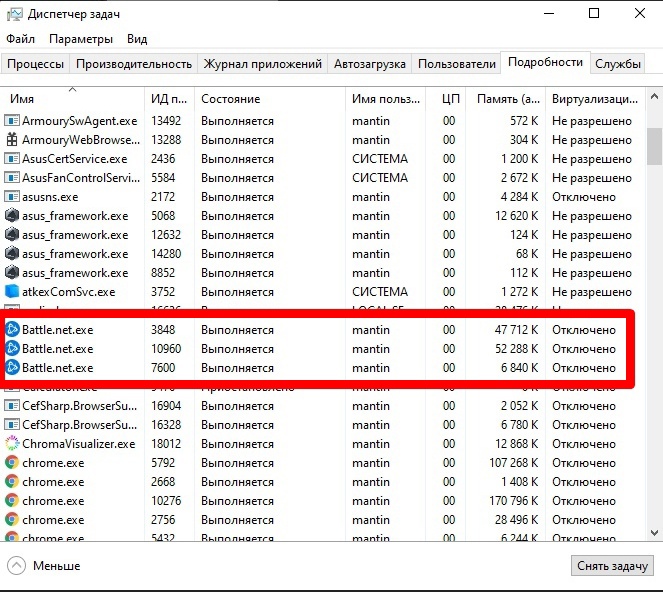Switch to the Пользователи tab
Viewport: 663px width, 592px height.
457,64
